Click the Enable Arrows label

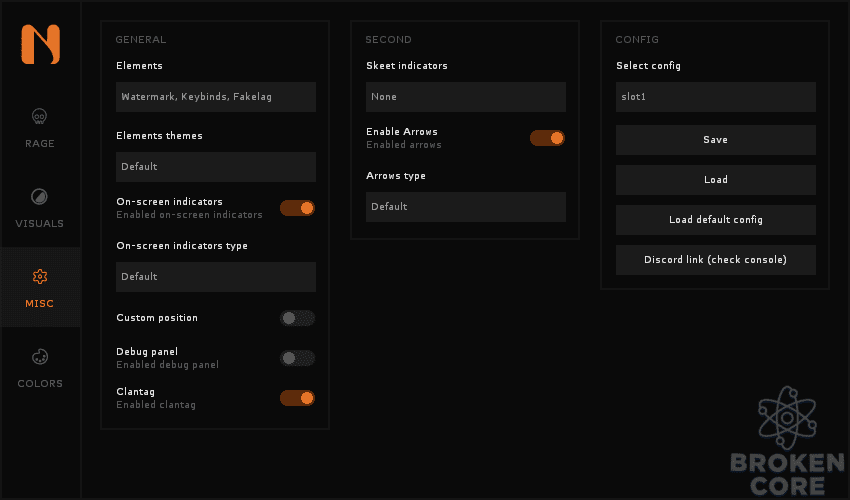tap(402, 132)
